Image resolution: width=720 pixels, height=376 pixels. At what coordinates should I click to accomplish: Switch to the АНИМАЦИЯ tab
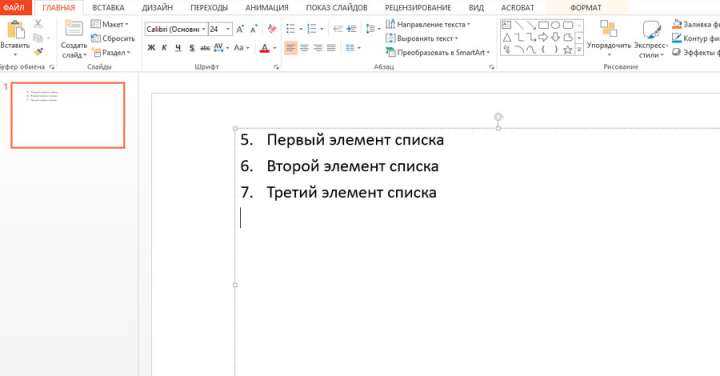pyautogui.click(x=267, y=8)
